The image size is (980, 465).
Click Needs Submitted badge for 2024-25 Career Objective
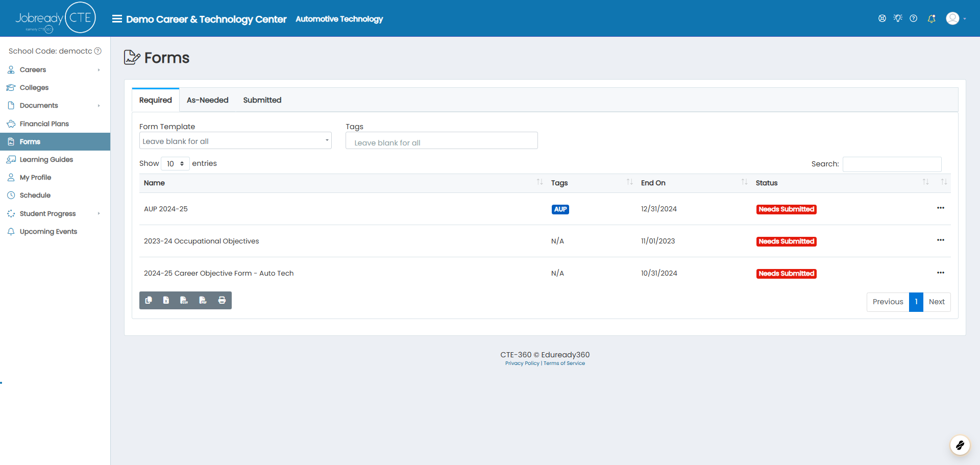[x=786, y=274]
